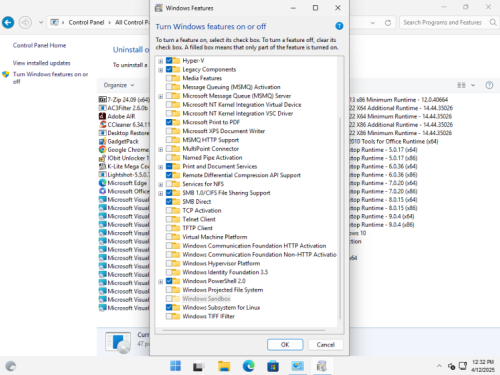Click the help icon in Windows Features

[x=339, y=26]
